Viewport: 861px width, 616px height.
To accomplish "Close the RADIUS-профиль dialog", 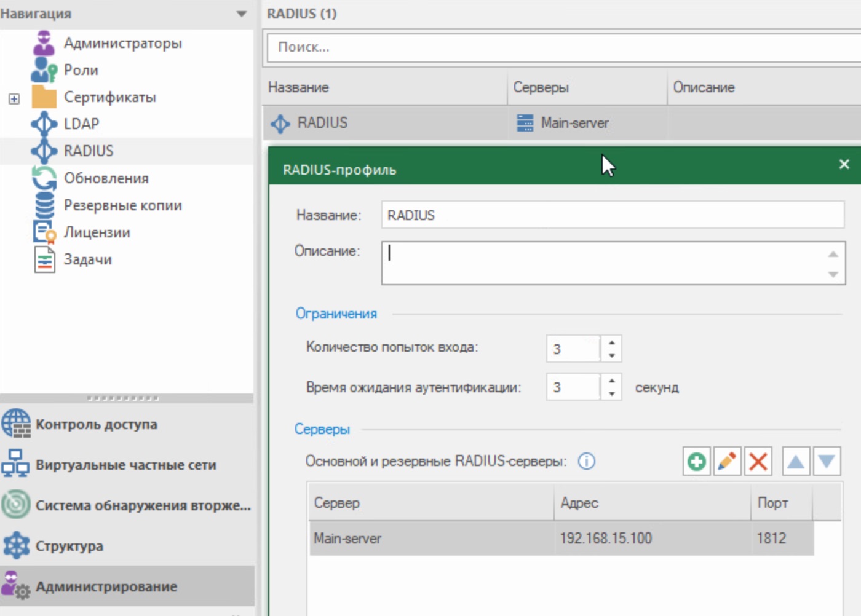I will point(844,164).
